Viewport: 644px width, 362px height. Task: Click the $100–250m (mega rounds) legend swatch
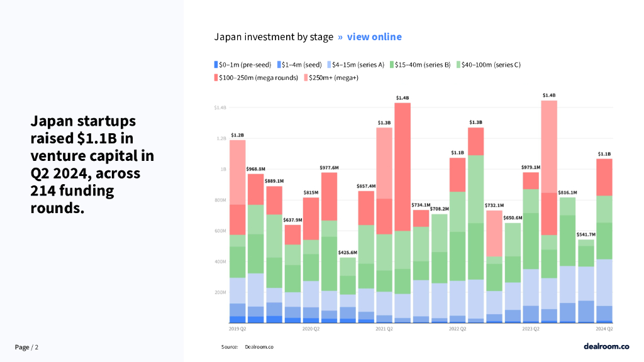(216, 77)
